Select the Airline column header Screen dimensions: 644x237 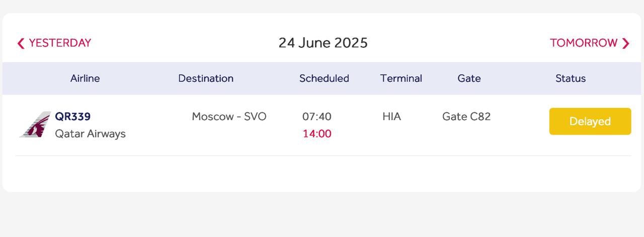(85, 78)
